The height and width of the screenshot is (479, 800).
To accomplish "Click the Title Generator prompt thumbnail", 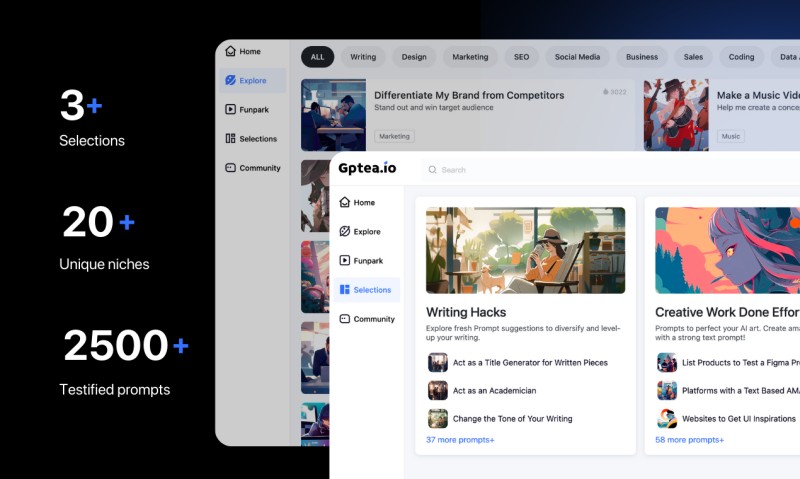I will [x=437, y=362].
